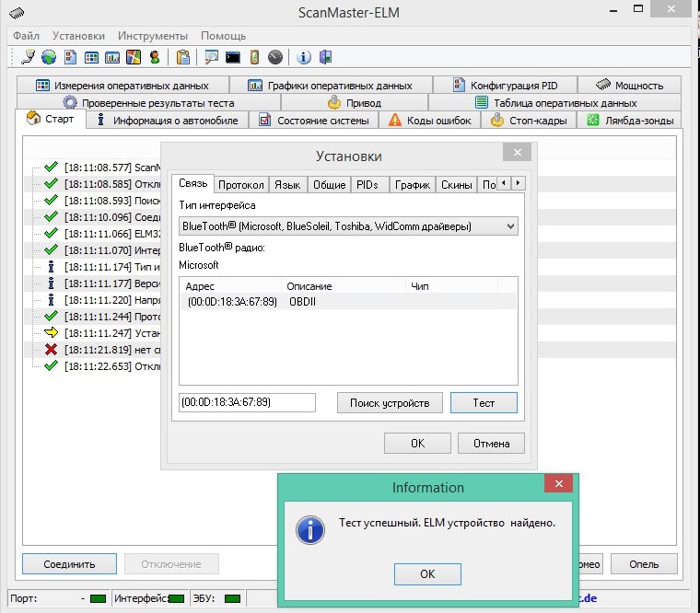Click the handheld device toolbar icon
The image size is (700, 613).
pyautogui.click(x=254, y=57)
